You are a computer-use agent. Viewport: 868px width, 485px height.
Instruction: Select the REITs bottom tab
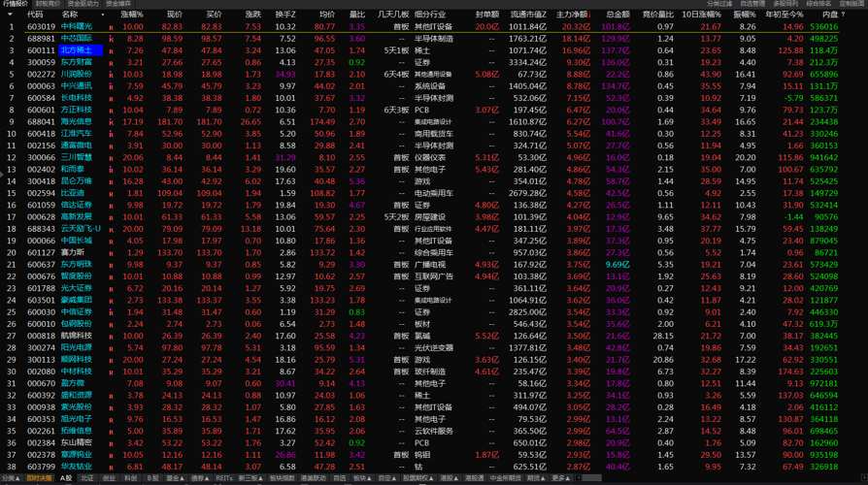click(x=224, y=478)
